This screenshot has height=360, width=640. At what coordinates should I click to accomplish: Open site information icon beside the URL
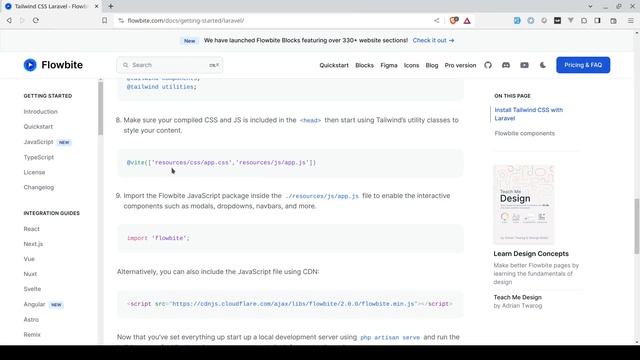(x=121, y=20)
